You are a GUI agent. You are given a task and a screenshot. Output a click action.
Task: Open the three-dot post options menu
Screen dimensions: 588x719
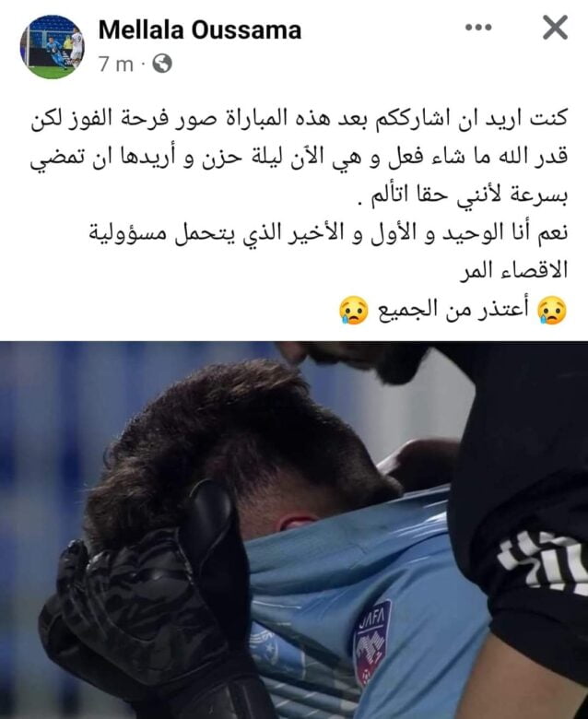[478, 28]
